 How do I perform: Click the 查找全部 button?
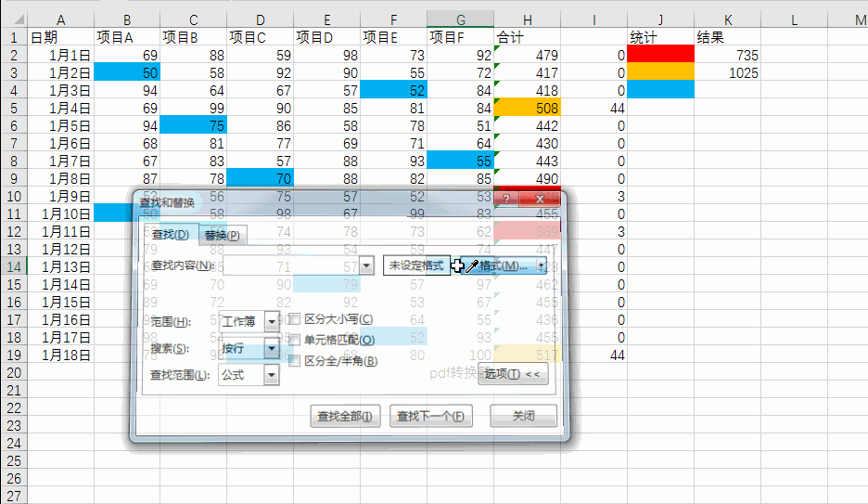coord(345,416)
